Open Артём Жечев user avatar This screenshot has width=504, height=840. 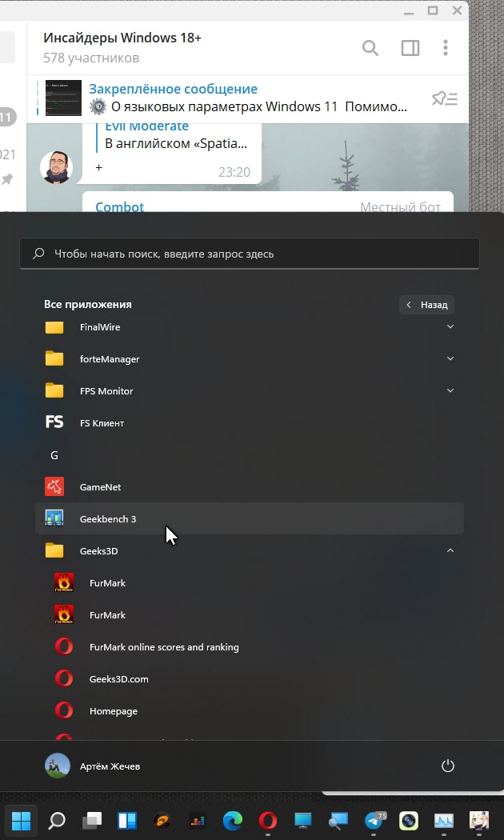[58, 766]
